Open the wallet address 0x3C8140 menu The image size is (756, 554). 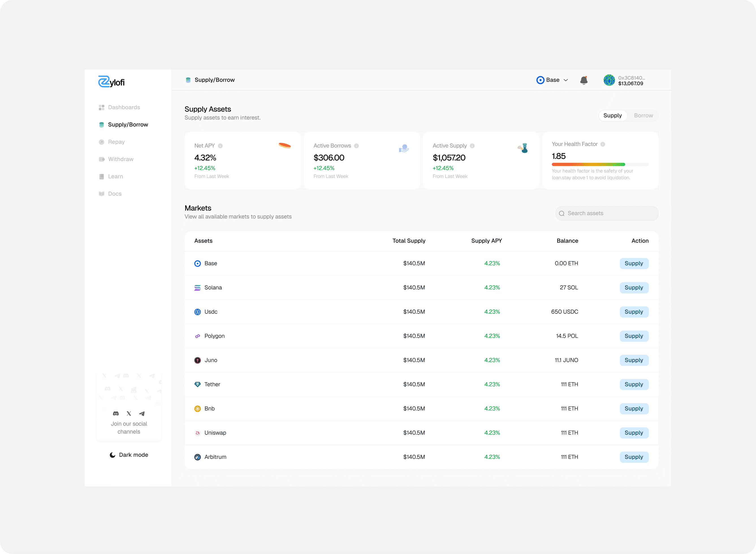click(x=631, y=81)
